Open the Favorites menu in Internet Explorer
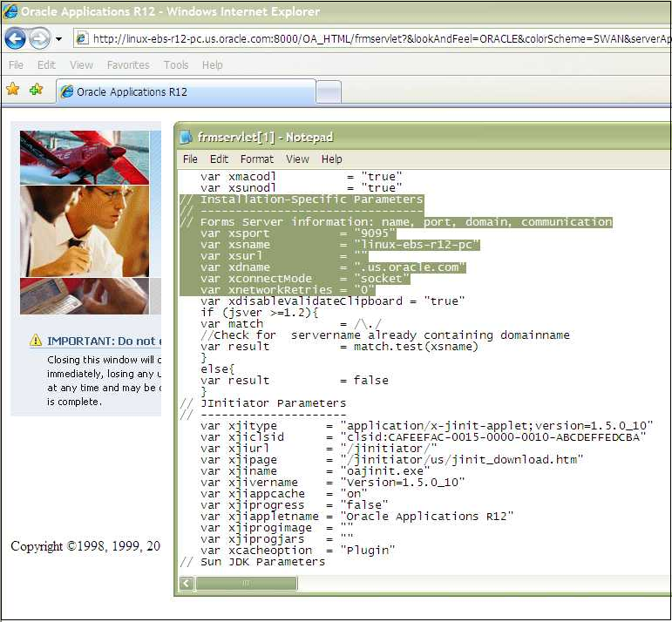 [x=128, y=65]
